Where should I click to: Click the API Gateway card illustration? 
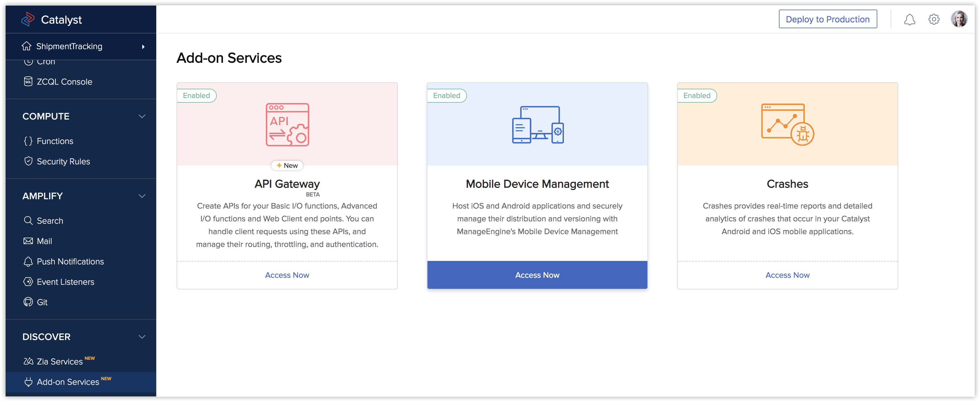point(287,125)
